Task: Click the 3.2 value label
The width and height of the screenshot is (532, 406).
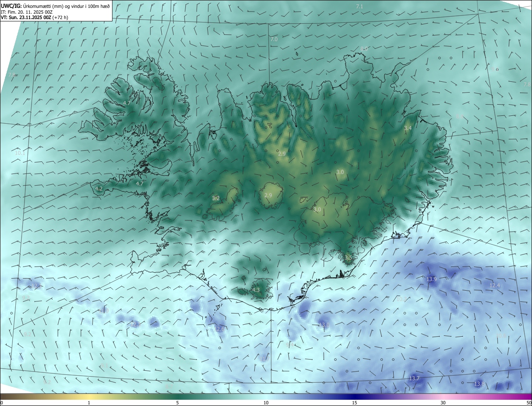Action: [x=216, y=198]
